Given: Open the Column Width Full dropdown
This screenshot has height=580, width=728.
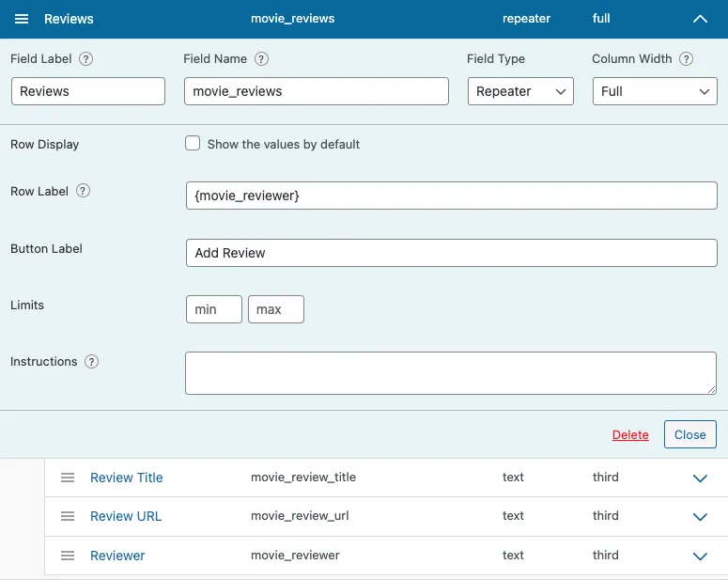Looking at the screenshot, I should click(655, 91).
